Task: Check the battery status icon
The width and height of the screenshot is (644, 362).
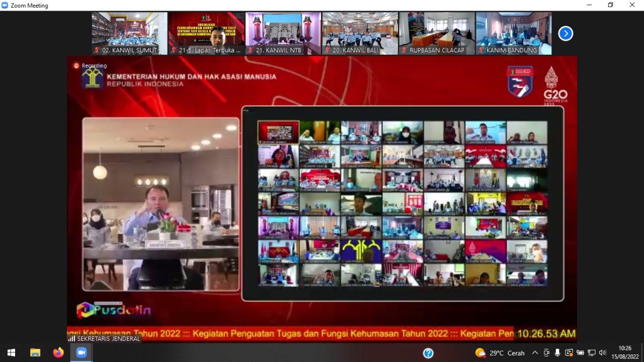Action: click(580, 353)
